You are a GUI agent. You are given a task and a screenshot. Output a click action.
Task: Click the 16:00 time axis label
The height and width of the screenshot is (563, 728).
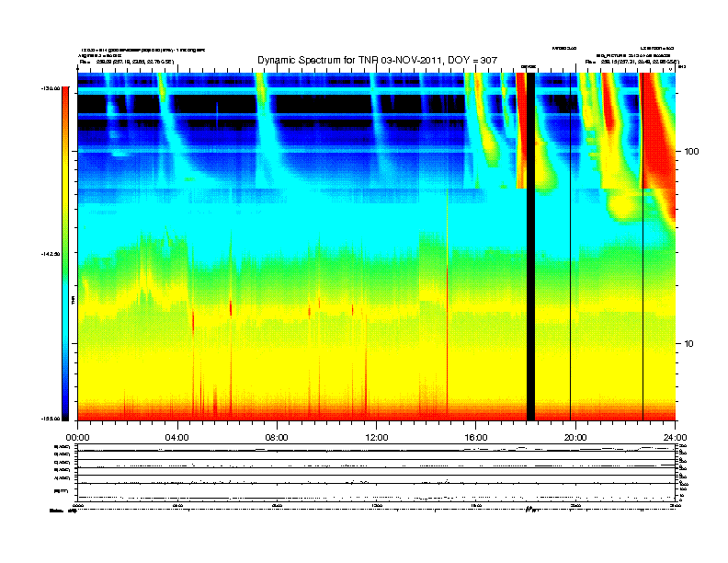(x=476, y=438)
